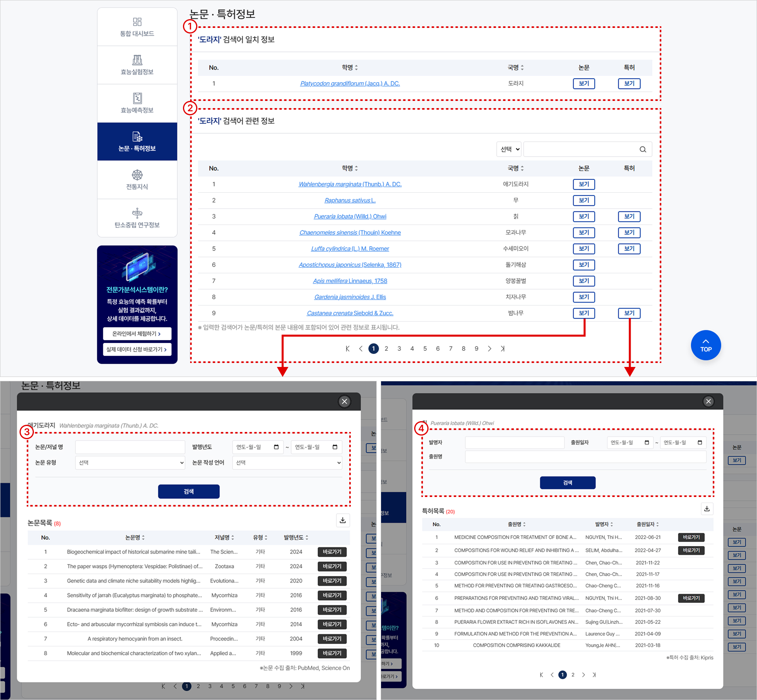The width and height of the screenshot is (757, 700).
Task: Select the 효능실험정보 sidebar icon
Action: [137, 65]
